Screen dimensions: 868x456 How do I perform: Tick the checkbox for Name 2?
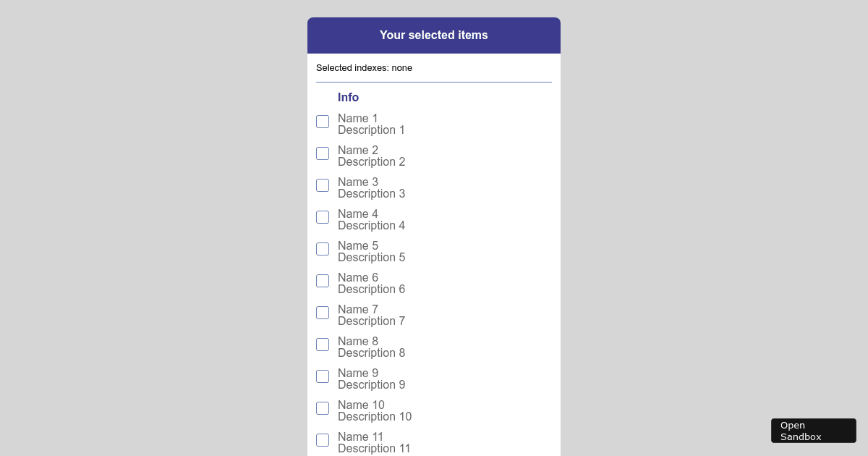(323, 153)
